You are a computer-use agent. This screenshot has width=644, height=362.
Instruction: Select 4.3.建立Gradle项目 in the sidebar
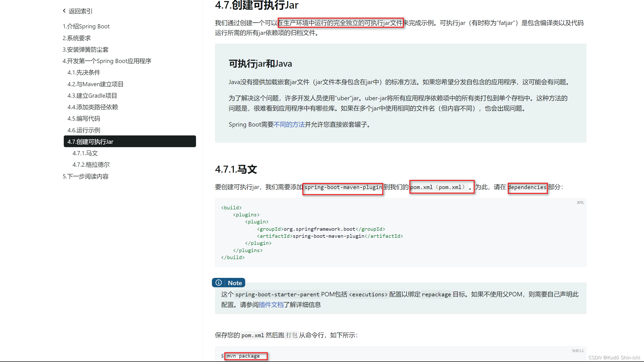click(92, 96)
